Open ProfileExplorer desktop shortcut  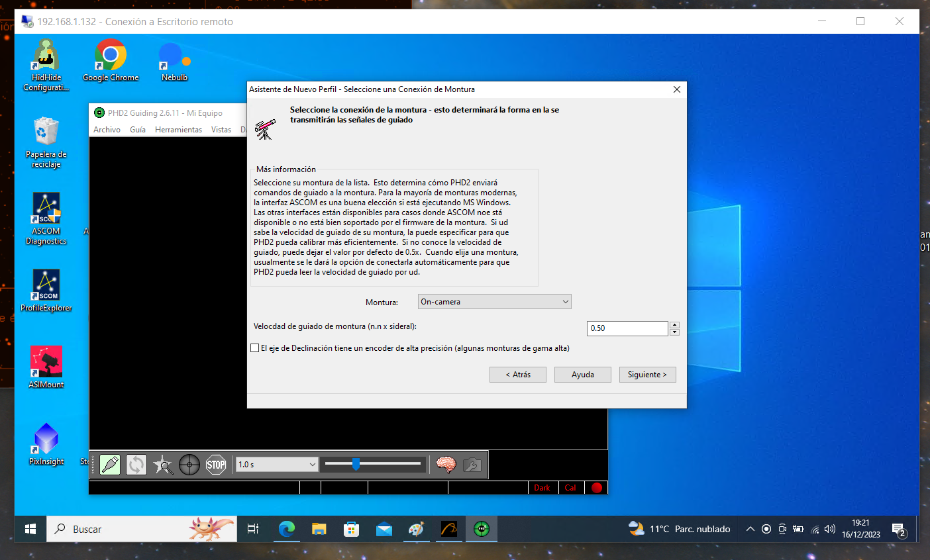click(46, 290)
